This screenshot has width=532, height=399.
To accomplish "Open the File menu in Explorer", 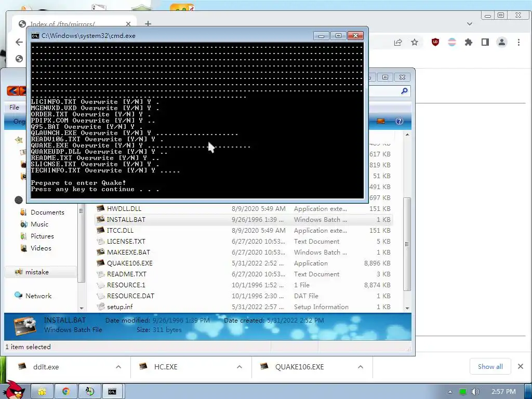I will [x=14, y=107].
